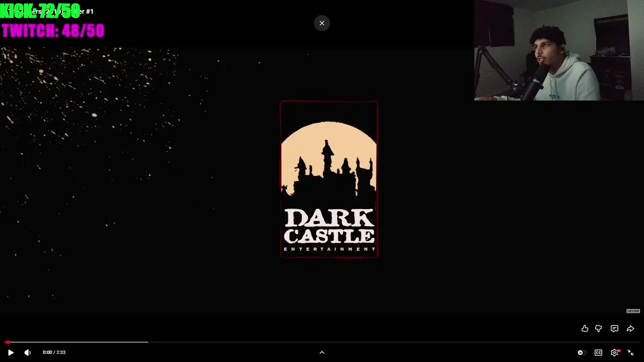This screenshot has height=362, width=644.
Task: Dislike the video with thumbs down
Action: pos(599,328)
